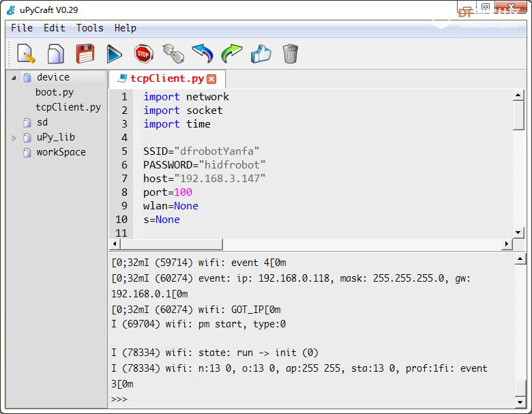Click editor horizontal scroll left arrow
The image size is (532, 414).
click(x=115, y=243)
